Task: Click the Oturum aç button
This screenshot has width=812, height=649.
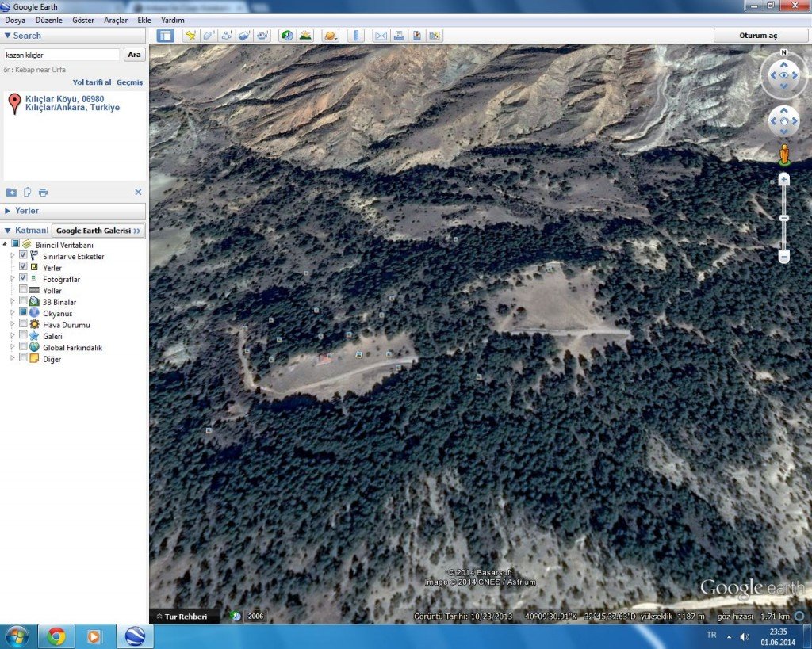Action: (x=758, y=36)
